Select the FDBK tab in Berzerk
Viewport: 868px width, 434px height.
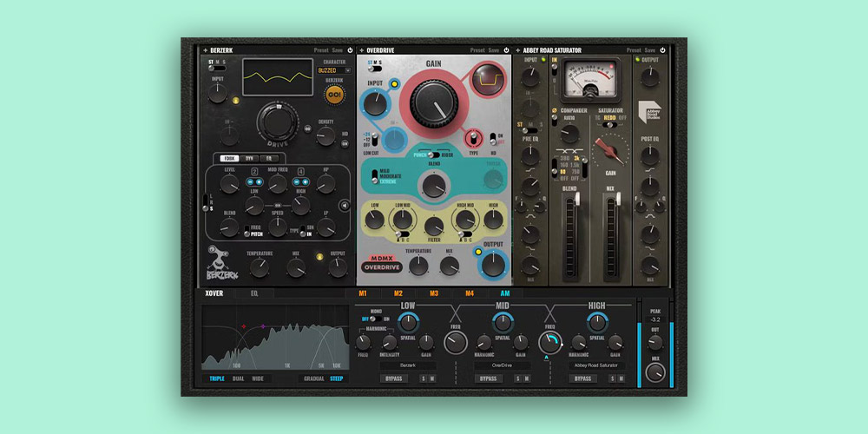point(229,158)
